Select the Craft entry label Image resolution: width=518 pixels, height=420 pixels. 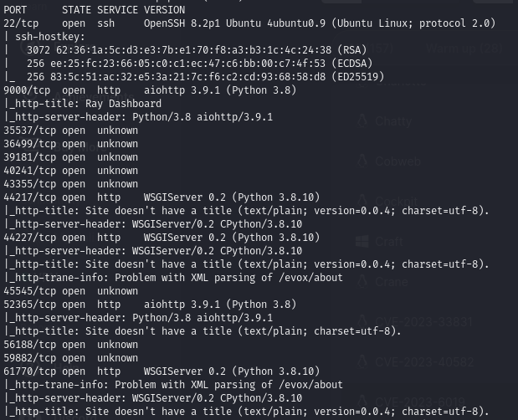389,242
